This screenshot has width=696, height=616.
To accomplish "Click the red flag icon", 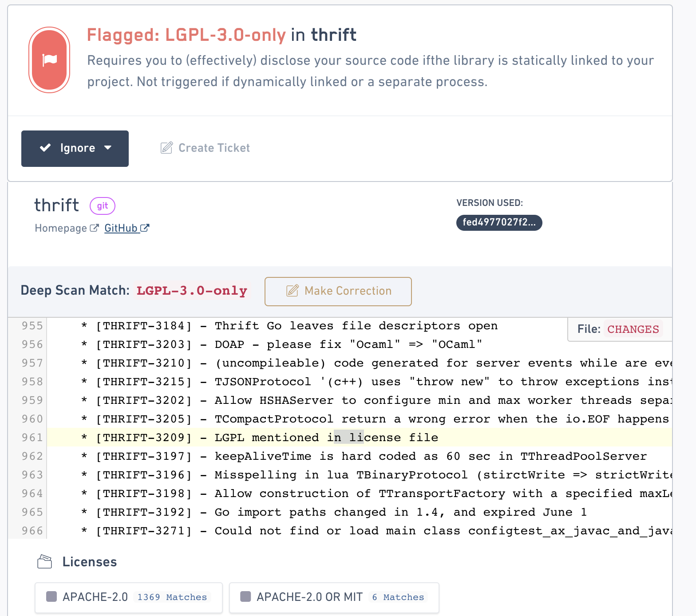I will 49,59.
